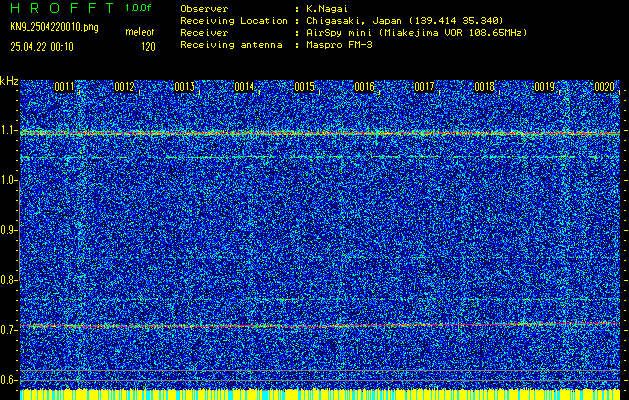Click the value 120 under meteor
Image resolution: width=629 pixels, height=400 pixels.
coord(148,47)
